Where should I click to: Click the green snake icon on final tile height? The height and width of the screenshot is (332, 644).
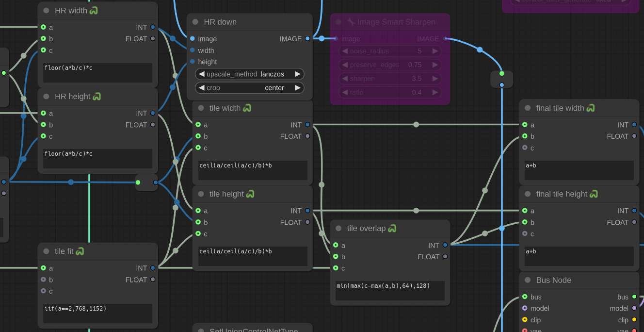pyautogui.click(x=594, y=194)
